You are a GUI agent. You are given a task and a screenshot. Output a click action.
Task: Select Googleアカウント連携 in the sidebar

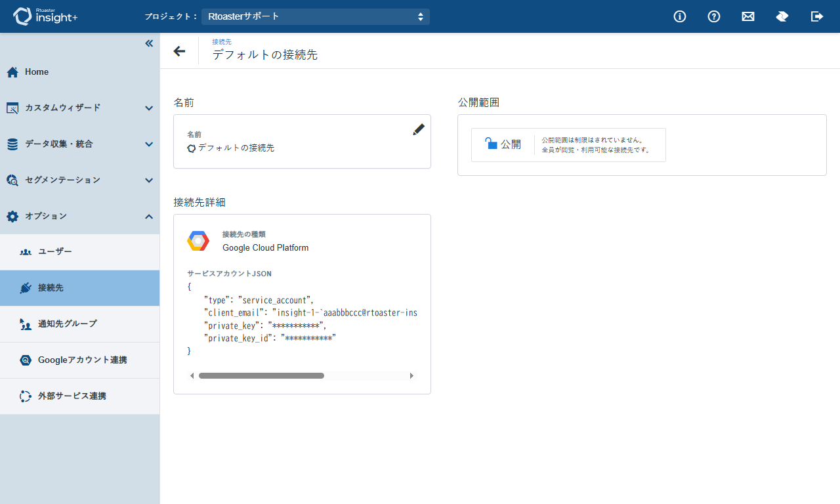point(79,360)
